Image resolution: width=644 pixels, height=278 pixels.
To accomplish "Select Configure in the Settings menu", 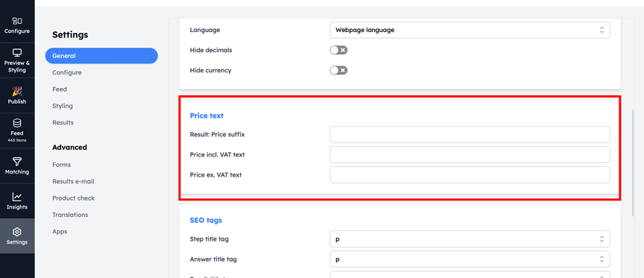I will click(67, 73).
